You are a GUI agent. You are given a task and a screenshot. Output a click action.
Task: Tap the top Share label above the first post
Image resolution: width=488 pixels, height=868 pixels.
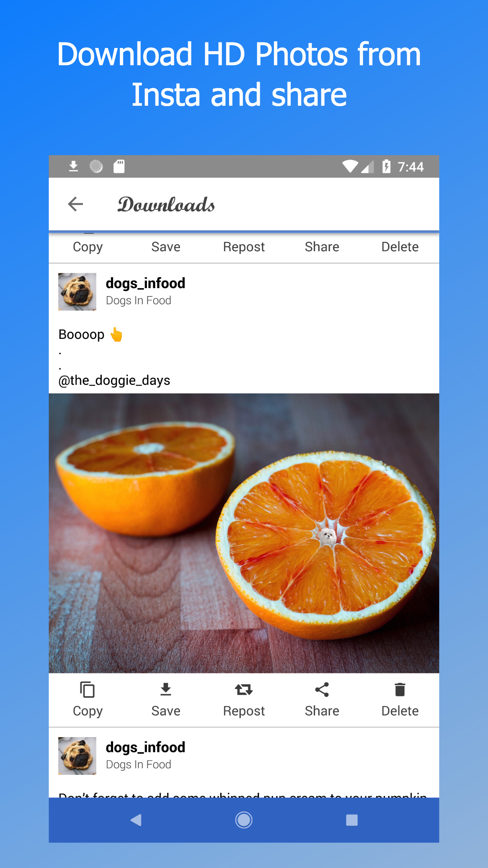(322, 247)
